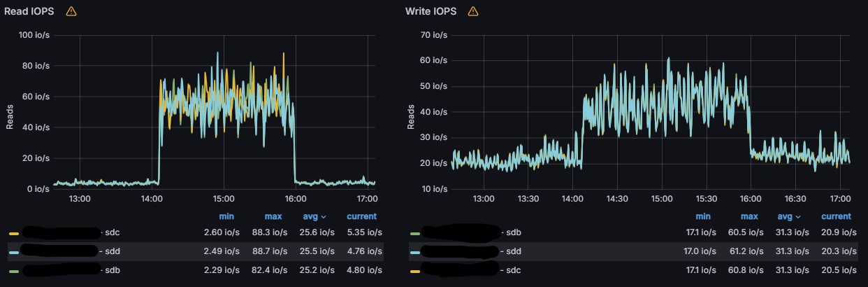Open the Read IOPS panel title menu
Image resolution: width=868 pixels, height=287 pixels.
29,11
